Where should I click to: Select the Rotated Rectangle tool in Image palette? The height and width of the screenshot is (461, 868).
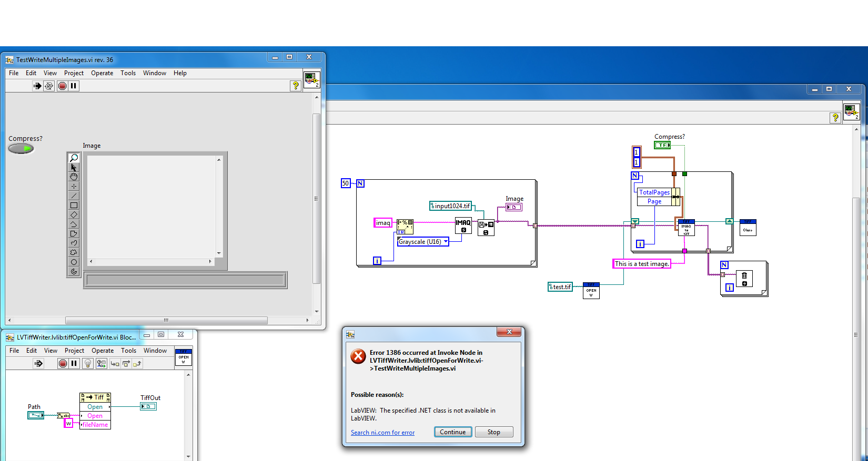(74, 214)
